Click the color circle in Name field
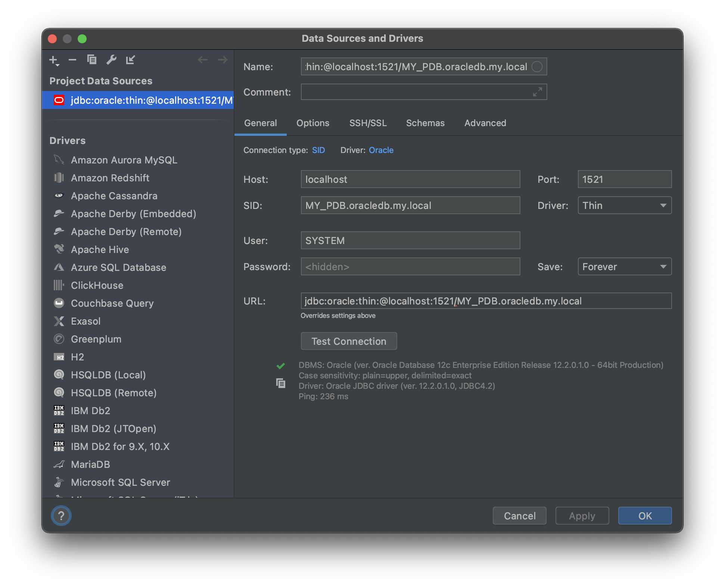This screenshot has height=588, width=725. click(537, 67)
